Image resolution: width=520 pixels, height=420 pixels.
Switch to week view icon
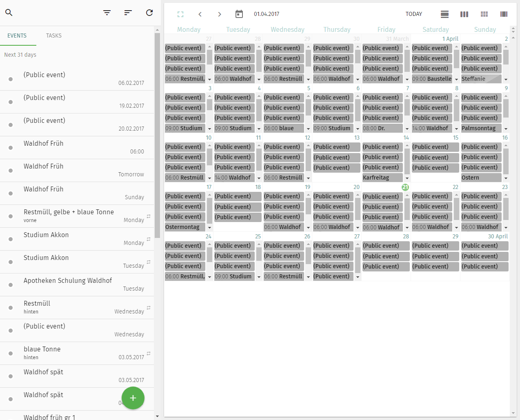(x=464, y=14)
